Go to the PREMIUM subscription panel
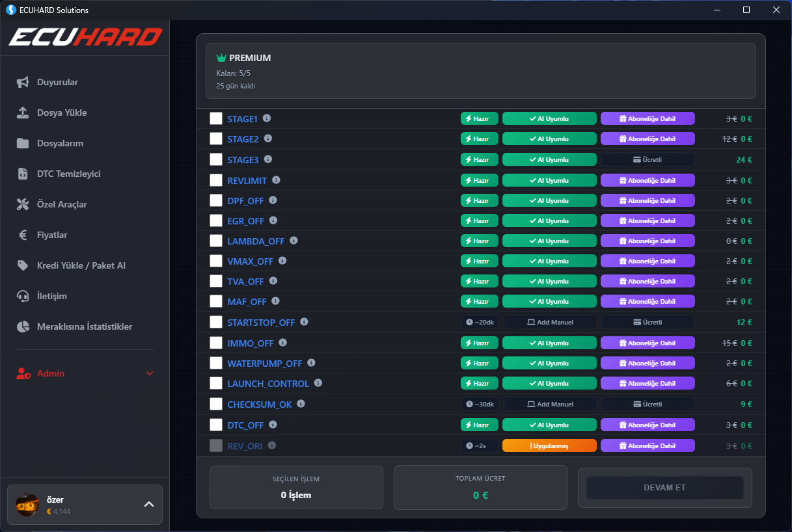This screenshot has width=792, height=532. [x=480, y=70]
